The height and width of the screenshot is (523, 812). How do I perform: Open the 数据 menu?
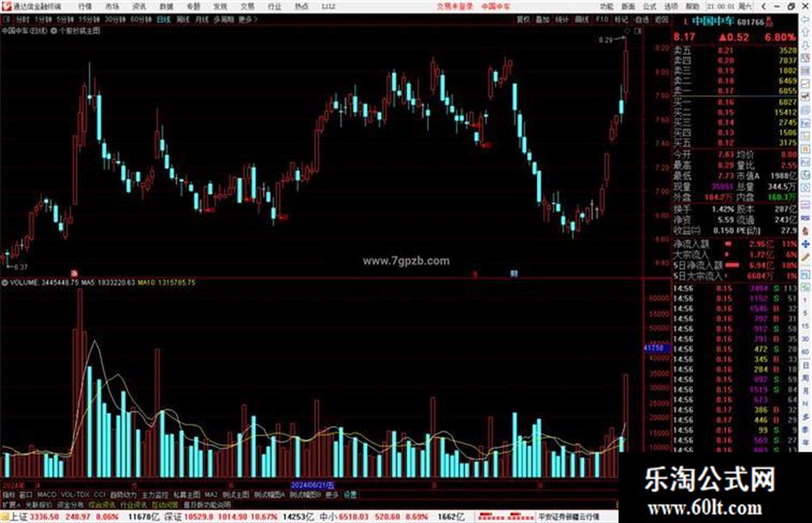click(x=166, y=7)
